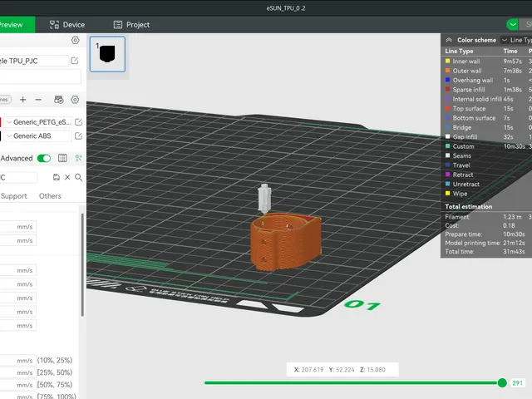The image size is (532, 399).
Task: Click first mm/s speed input field
Action: coord(18,227)
